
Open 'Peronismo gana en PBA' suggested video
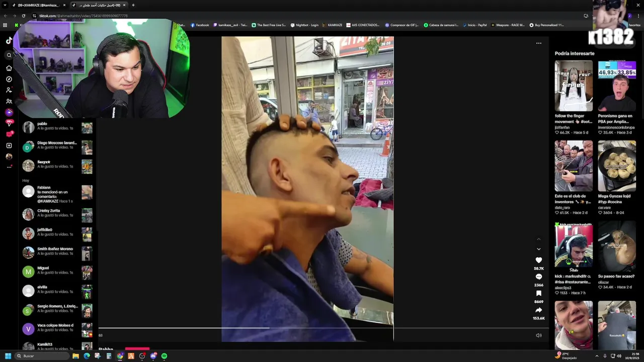[617, 86]
